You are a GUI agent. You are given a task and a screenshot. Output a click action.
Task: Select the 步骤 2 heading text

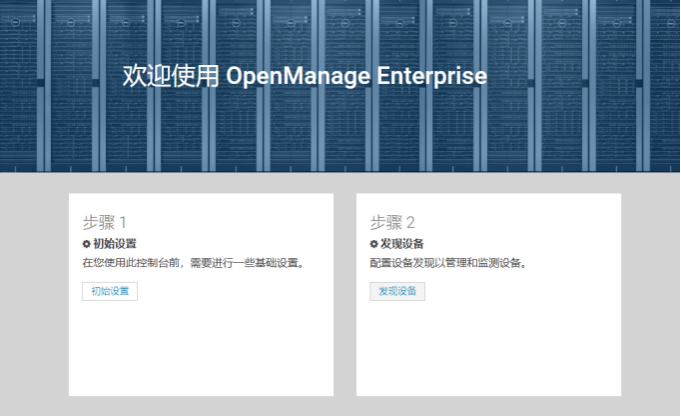393,222
